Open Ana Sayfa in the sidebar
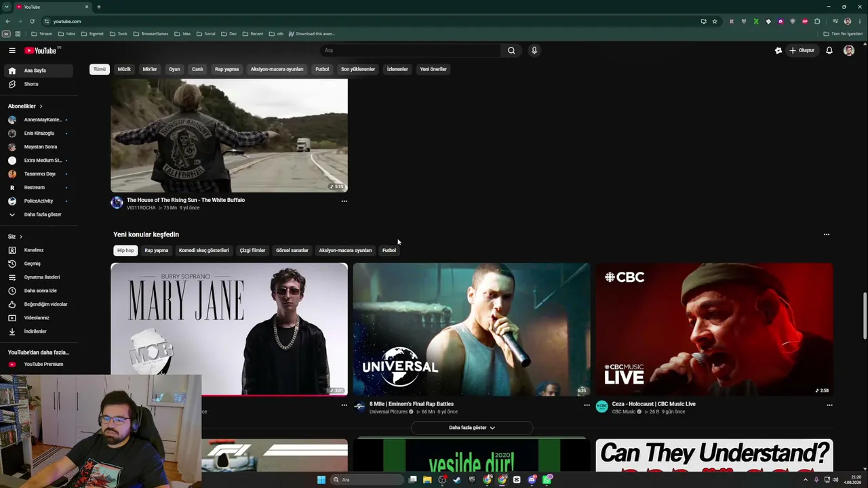The width and height of the screenshot is (868, 488). pos(39,70)
